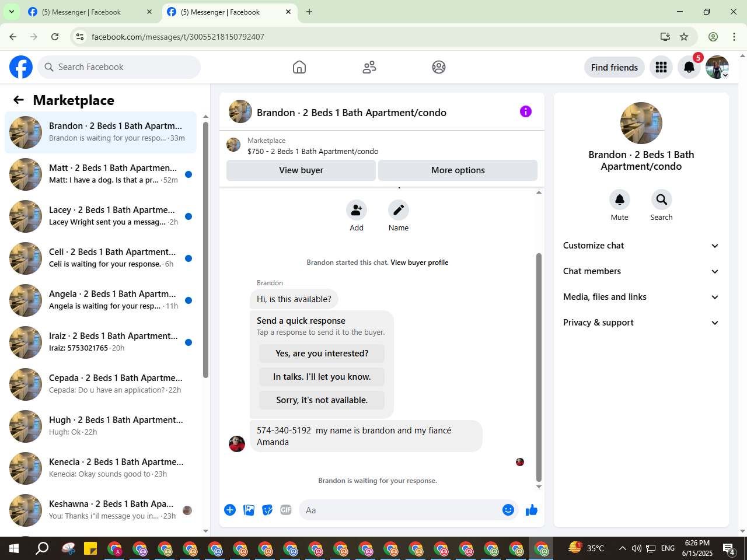Screen dimensions: 747x560
Task: Open Cepada's apartment conversation
Action: pos(101,384)
